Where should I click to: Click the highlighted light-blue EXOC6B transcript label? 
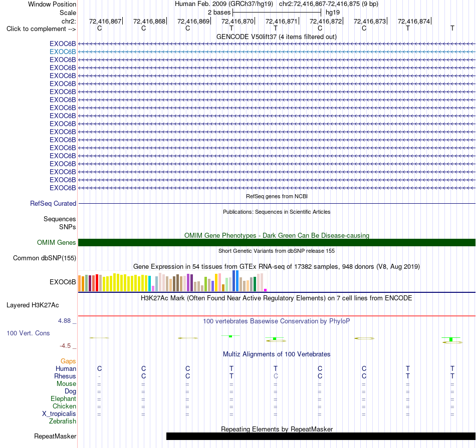coord(63,52)
